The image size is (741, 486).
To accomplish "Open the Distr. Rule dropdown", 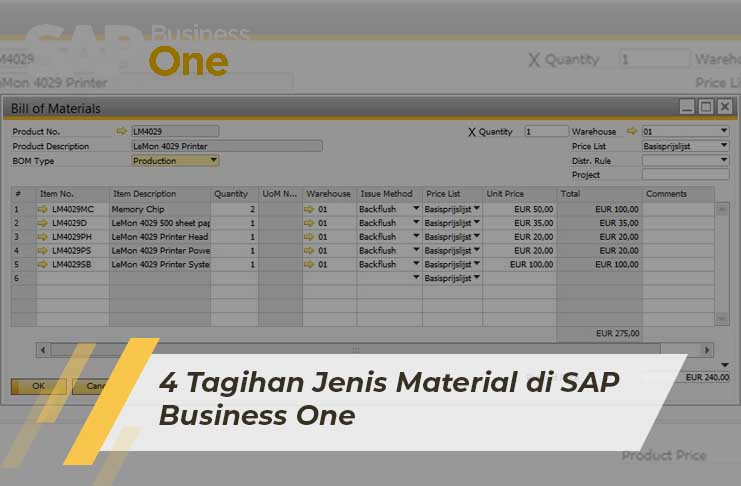I will tap(724, 160).
